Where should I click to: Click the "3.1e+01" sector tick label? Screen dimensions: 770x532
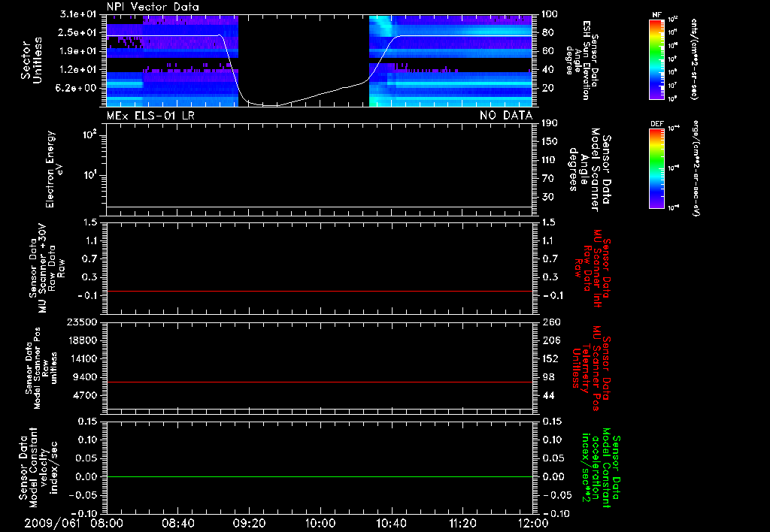coord(78,14)
